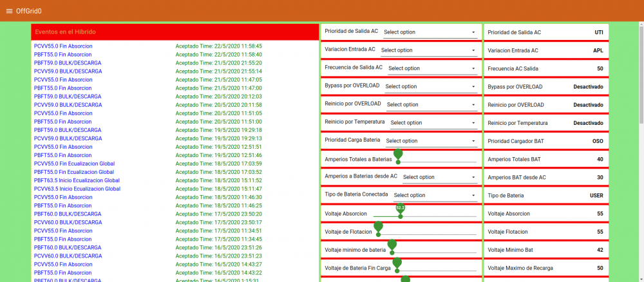
Task: Click Aceptado Time: 20/5/2020 20:12:03
Action: point(218,97)
